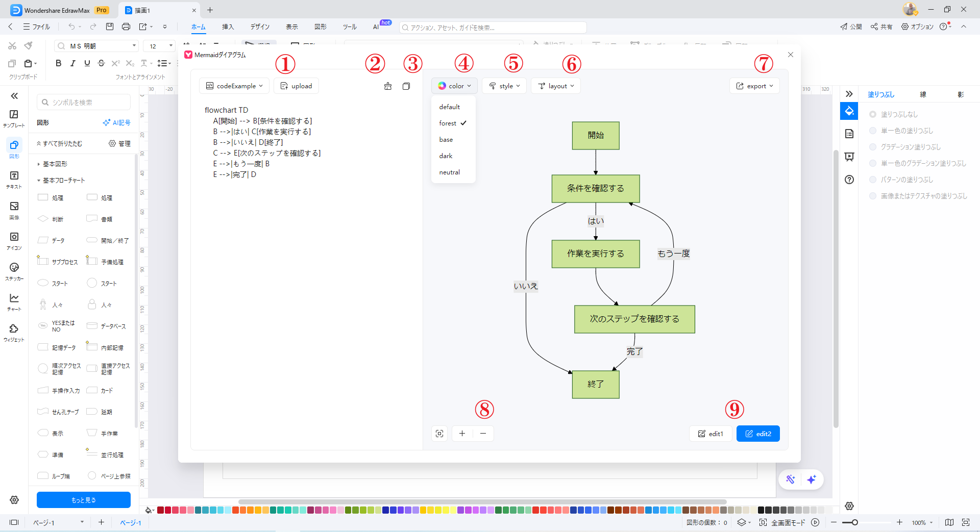Image resolution: width=980 pixels, height=532 pixels.
Task: Choose the dark color theme
Action: (446, 156)
